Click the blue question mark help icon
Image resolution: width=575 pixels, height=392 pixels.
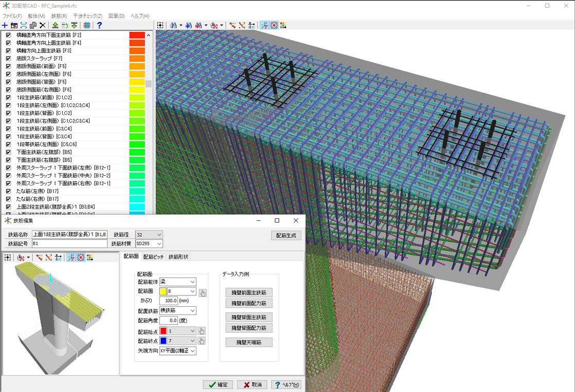pos(99,25)
